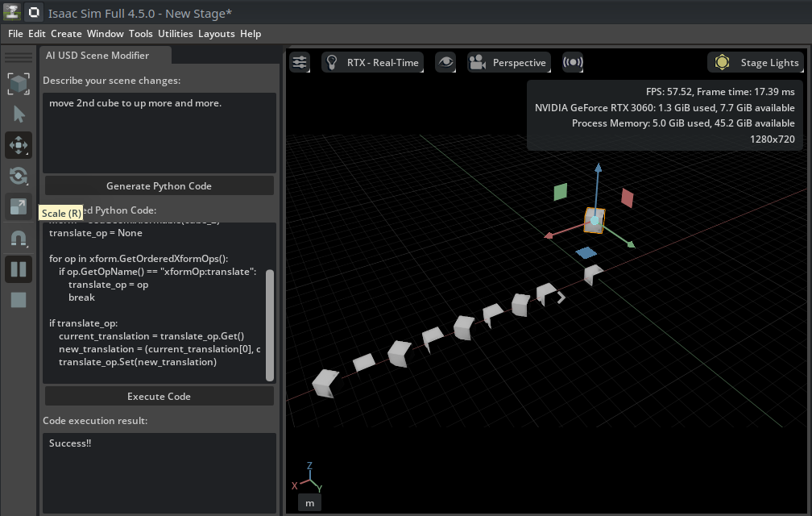The image size is (812, 516).
Task: Select the frame selection mode tool
Action: [18, 83]
